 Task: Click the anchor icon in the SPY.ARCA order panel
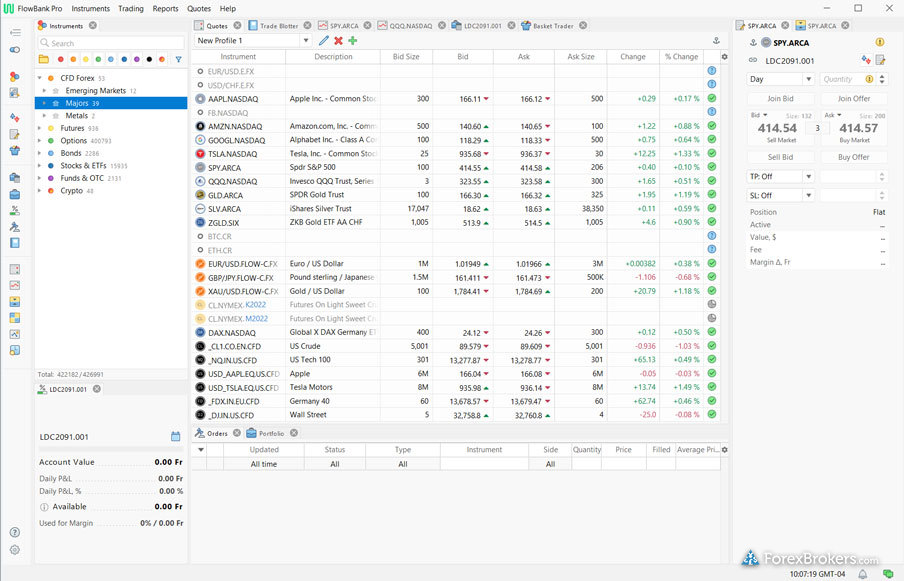753,43
